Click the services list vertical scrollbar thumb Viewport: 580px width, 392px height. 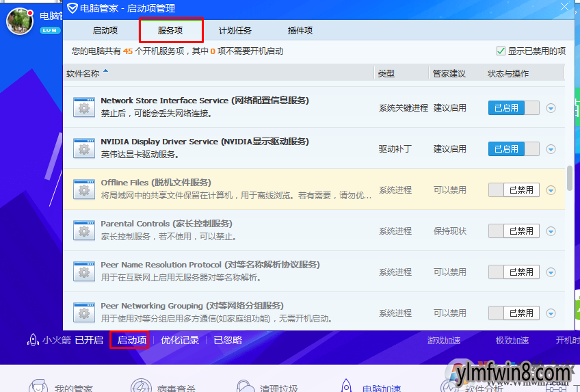[570, 179]
